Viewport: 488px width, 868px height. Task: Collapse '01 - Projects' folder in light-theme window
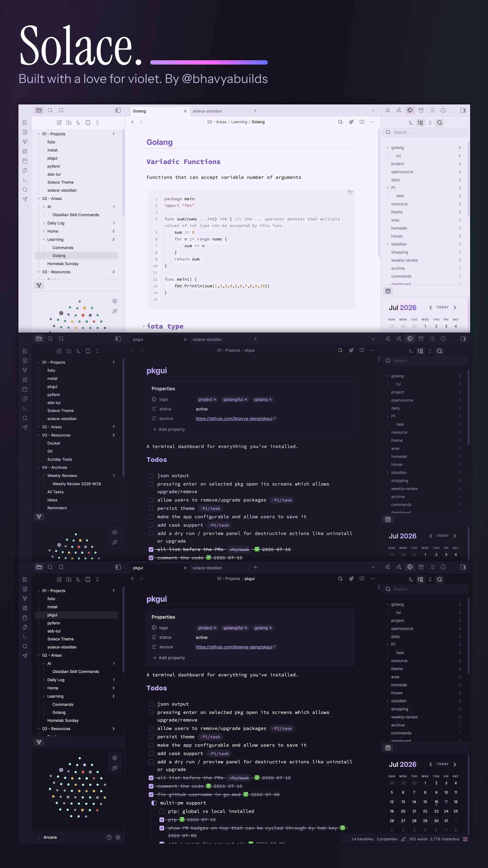coord(39,134)
